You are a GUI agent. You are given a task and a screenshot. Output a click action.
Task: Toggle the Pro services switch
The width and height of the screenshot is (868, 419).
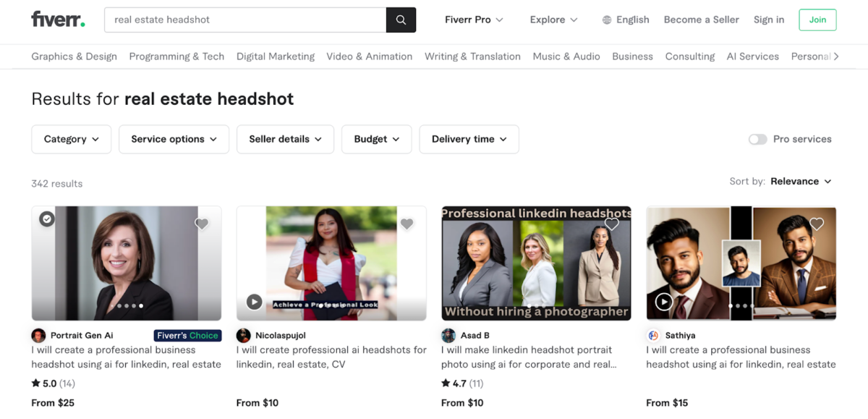tap(757, 139)
